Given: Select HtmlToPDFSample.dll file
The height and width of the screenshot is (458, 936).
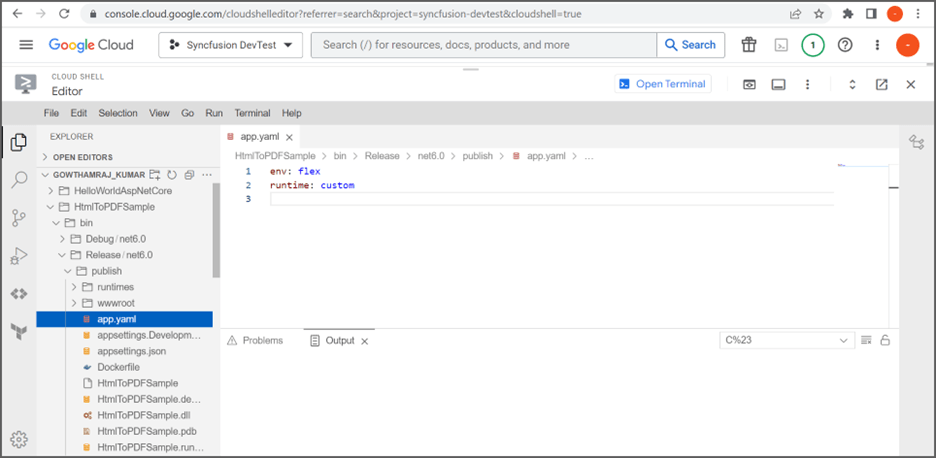Looking at the screenshot, I should tap(144, 415).
